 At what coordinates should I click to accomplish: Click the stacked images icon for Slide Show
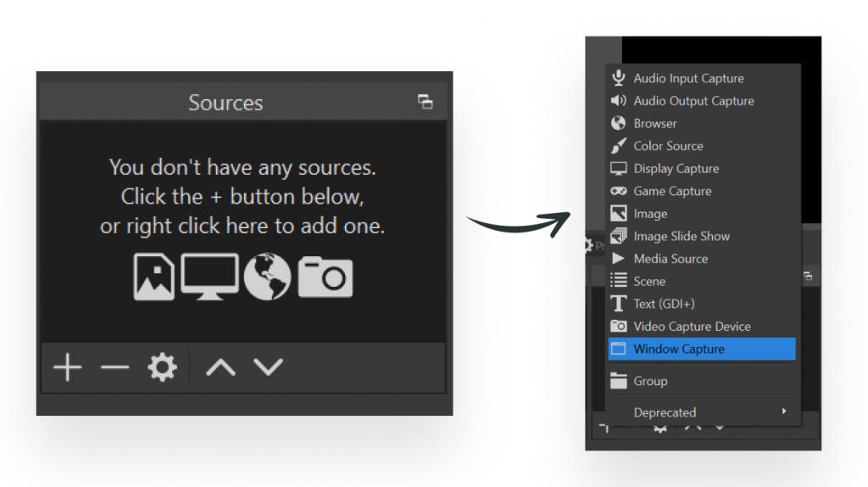pos(618,236)
